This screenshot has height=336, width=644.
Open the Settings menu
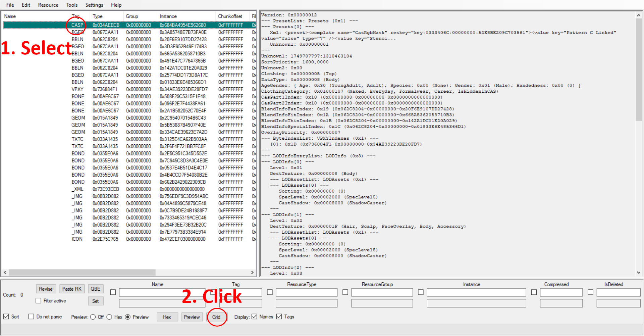pos(94,5)
